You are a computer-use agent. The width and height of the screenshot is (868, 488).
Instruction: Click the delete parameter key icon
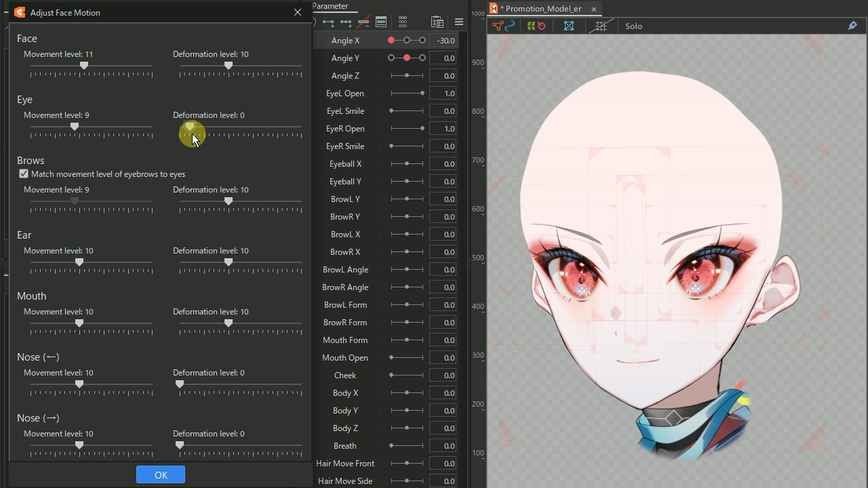tap(363, 22)
